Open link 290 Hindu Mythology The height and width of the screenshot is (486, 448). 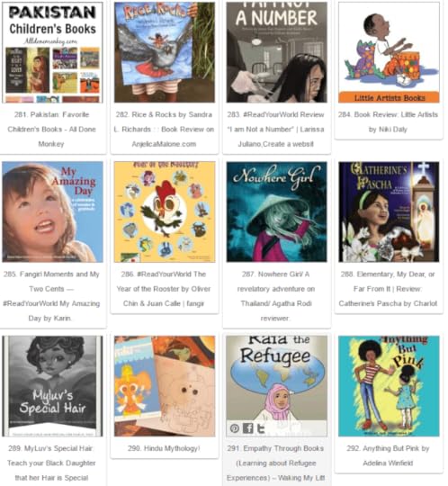164,448
